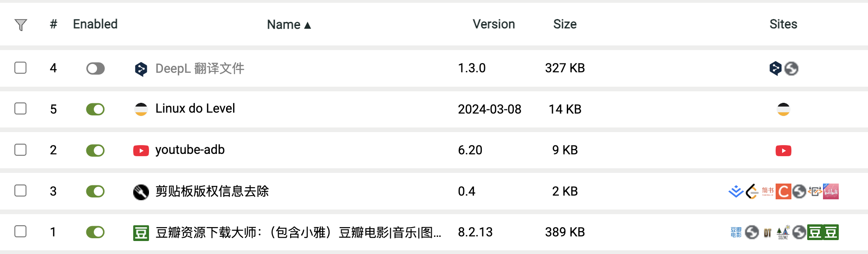Click the YouTube site icon in Sites column
This screenshot has height=254, width=868.
pyautogui.click(x=783, y=151)
